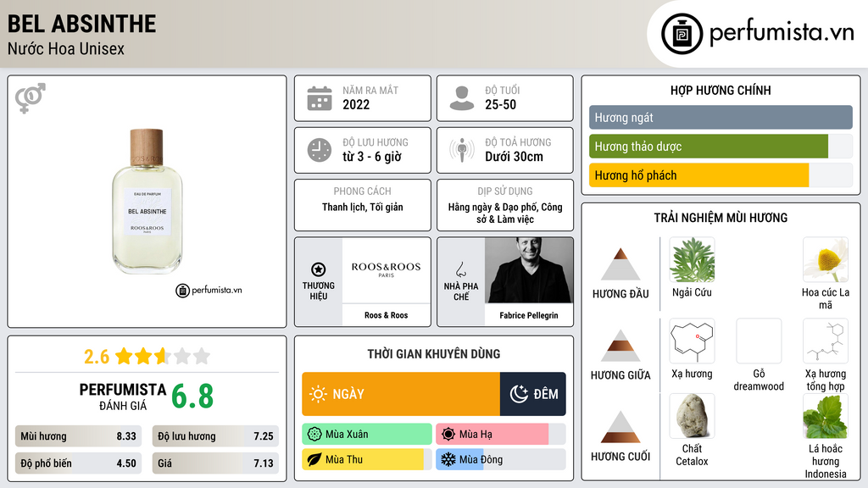Screen dimensions: 868x488
Task: Click the Hương giữa pyramid icon
Action: 620,346
